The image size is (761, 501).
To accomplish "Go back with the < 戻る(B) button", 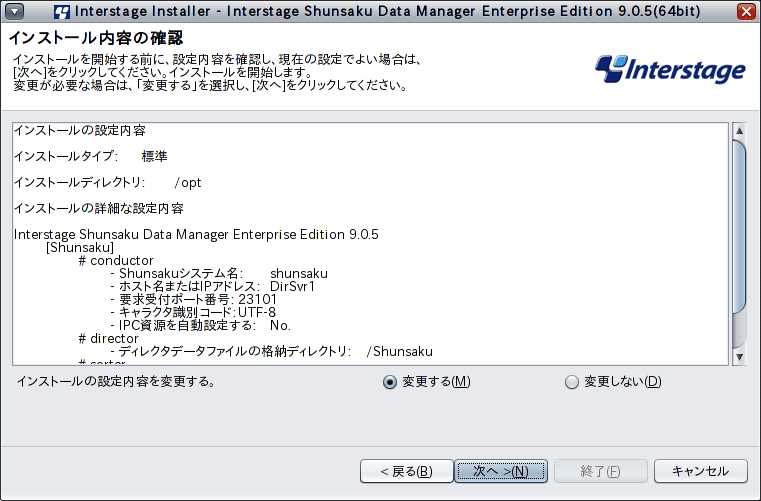I will coord(406,471).
